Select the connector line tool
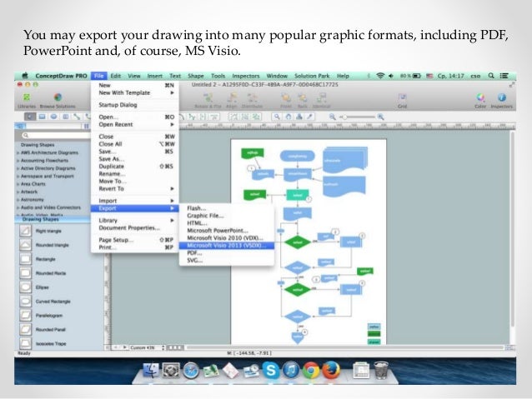The image size is (532, 399). click(x=77, y=117)
